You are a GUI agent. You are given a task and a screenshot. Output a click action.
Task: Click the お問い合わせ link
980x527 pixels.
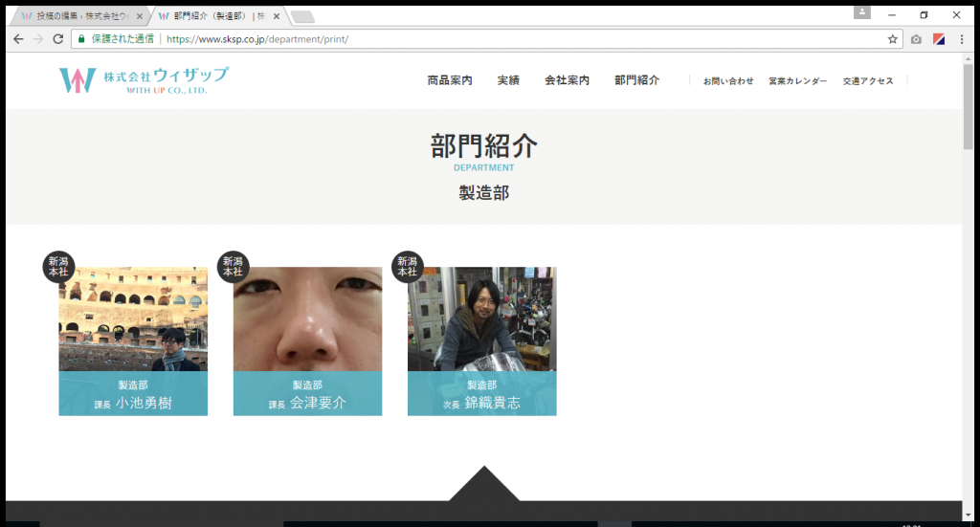coord(728,81)
